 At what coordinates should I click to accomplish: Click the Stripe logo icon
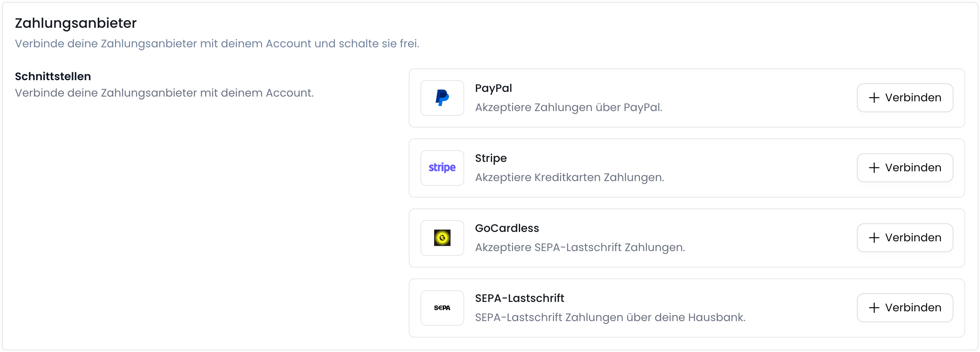[x=442, y=167]
